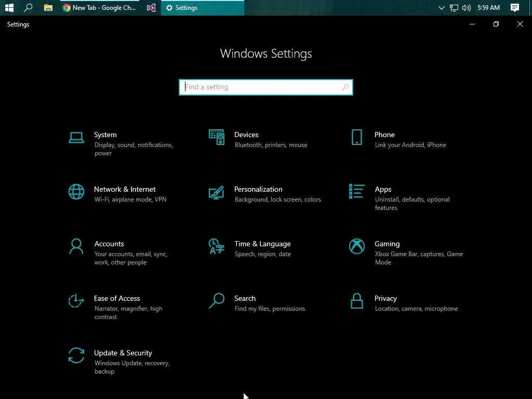The height and width of the screenshot is (399, 532).
Task: Open the Network & Internet title
Action: coord(125,189)
